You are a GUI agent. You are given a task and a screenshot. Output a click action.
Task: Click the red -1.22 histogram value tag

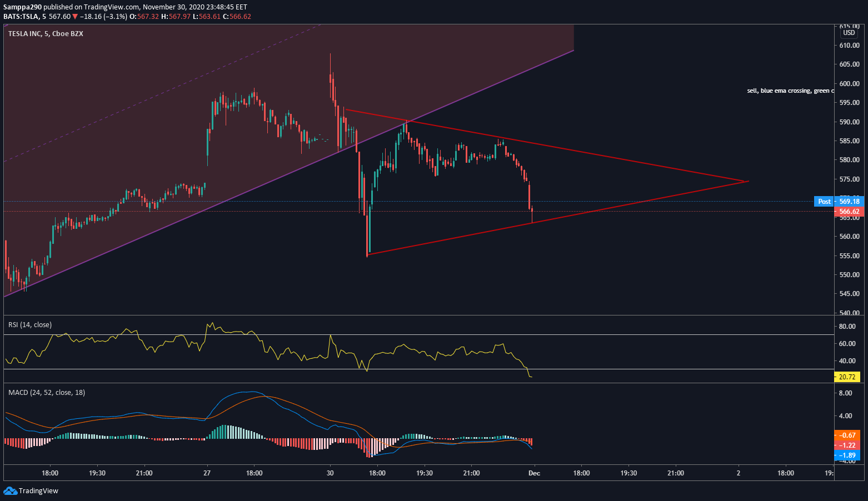tap(847, 445)
